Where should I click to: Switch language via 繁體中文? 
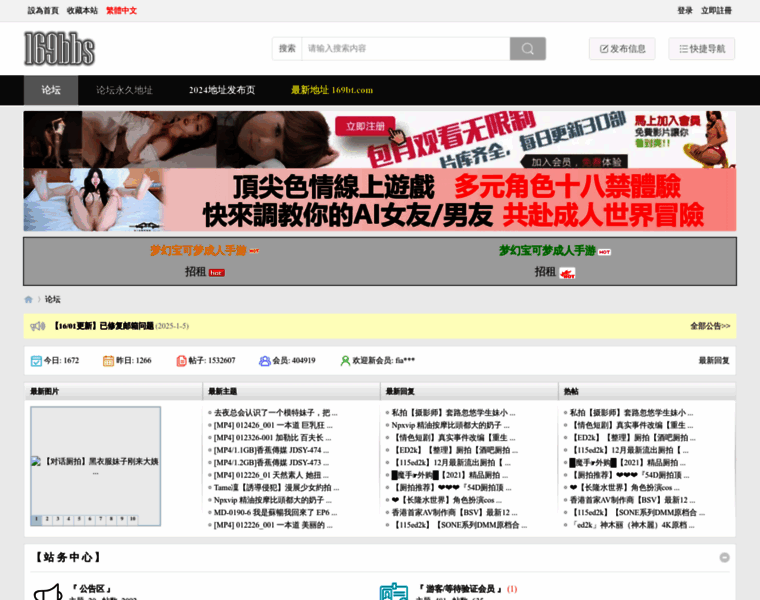121,11
